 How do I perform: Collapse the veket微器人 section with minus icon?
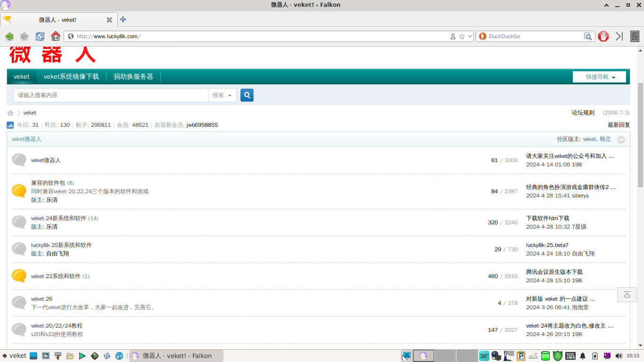click(621, 140)
